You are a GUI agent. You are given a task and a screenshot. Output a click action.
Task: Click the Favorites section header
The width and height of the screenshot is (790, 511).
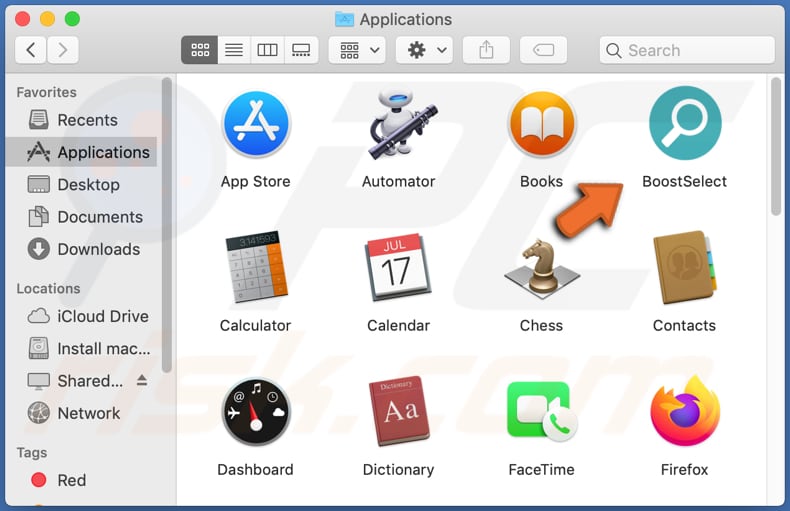[46, 92]
